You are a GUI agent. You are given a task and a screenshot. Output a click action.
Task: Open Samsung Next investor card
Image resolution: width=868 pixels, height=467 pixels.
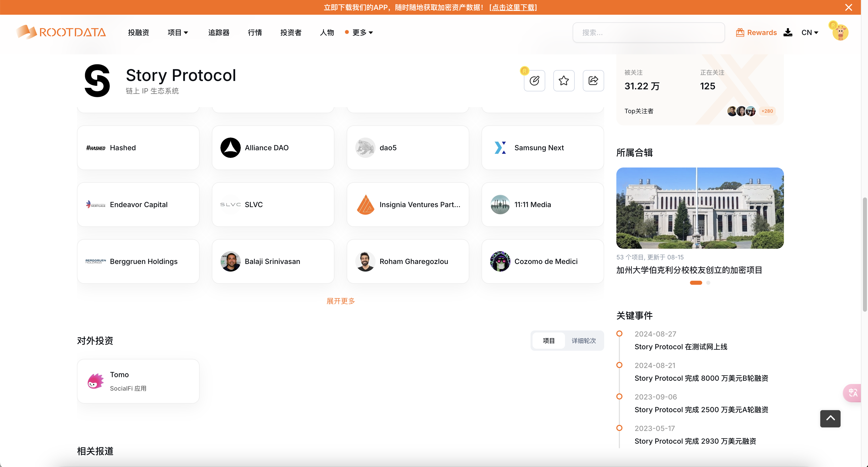[542, 147]
